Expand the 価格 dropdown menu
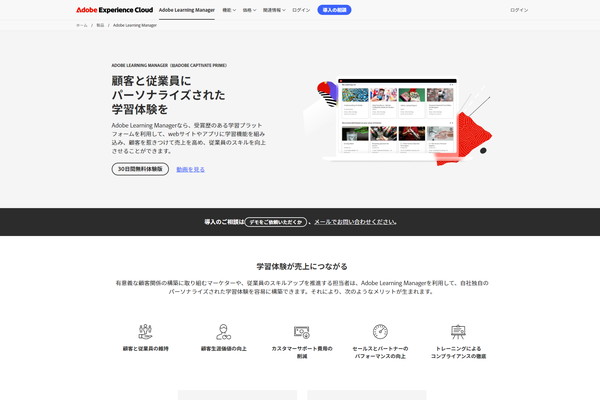Image resolution: width=600 pixels, height=400 pixels. click(x=249, y=10)
